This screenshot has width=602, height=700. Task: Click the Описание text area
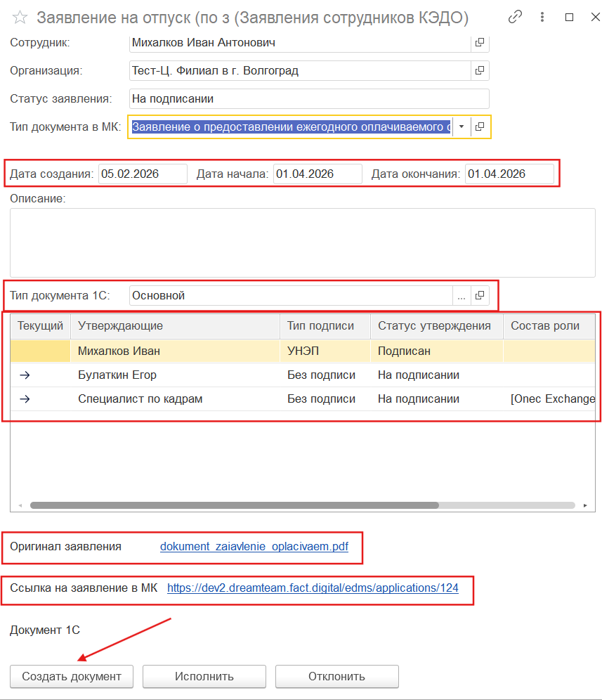click(302, 242)
